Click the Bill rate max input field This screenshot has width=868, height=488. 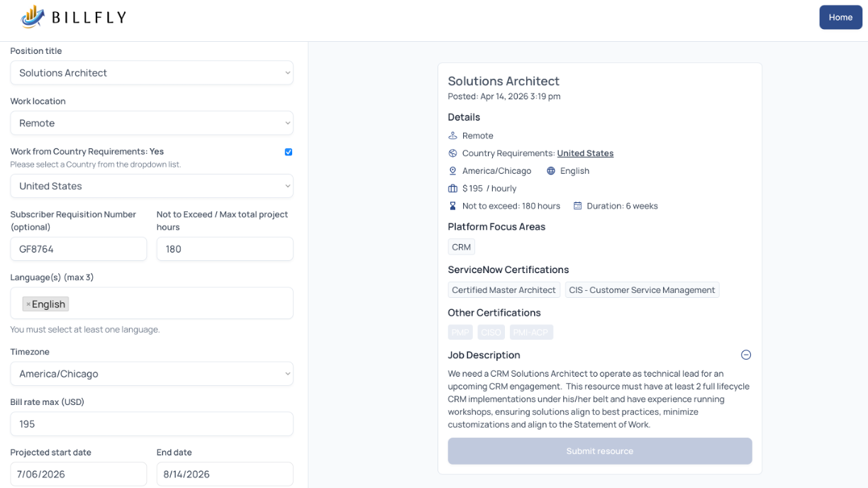152,424
